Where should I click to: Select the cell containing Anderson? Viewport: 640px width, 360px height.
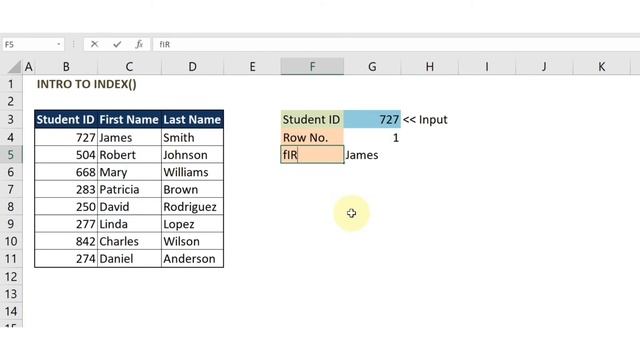[192, 258]
